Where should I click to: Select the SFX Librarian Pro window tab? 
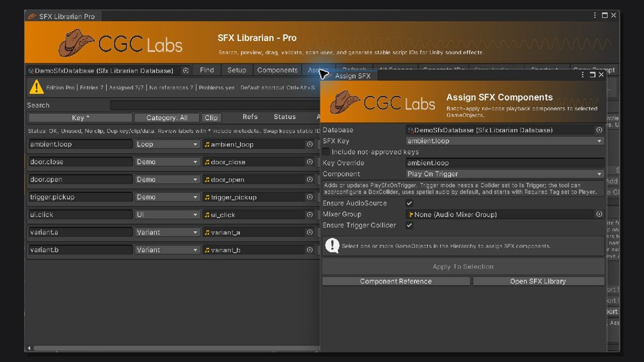63,16
